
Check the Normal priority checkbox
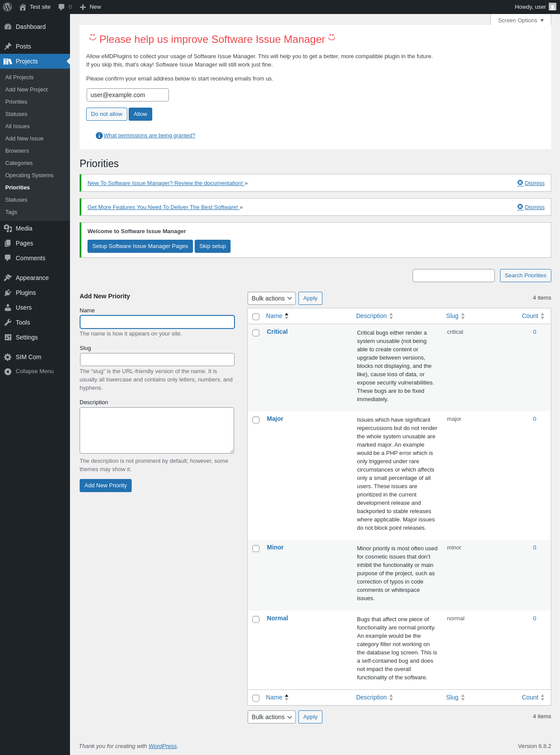(x=256, y=619)
